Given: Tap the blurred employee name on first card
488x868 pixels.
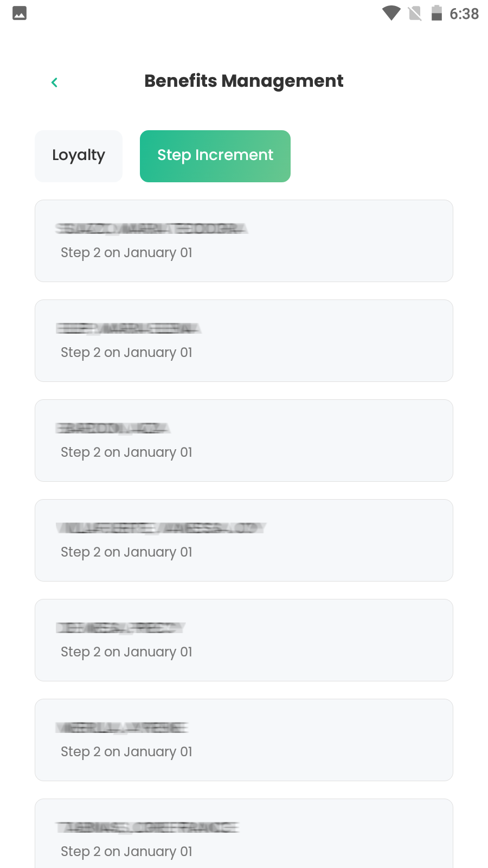Looking at the screenshot, I should point(151,228).
